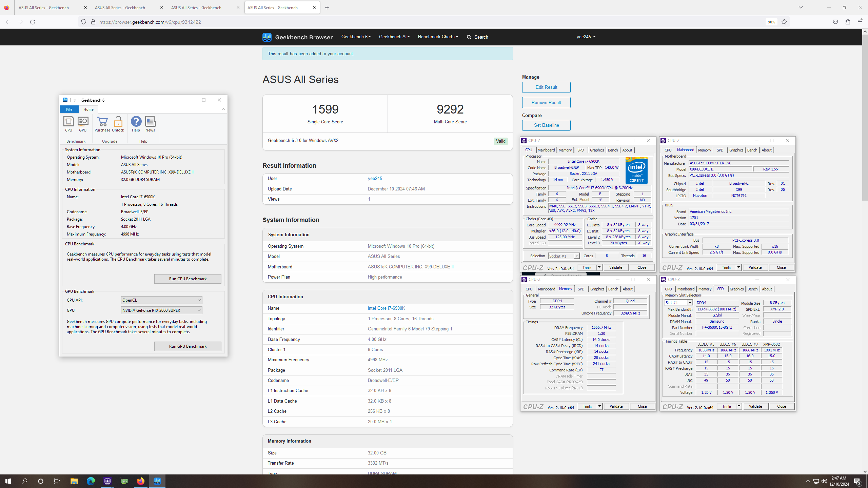Open Socket #1 selection dropdown in CPU-Z

[564, 256]
